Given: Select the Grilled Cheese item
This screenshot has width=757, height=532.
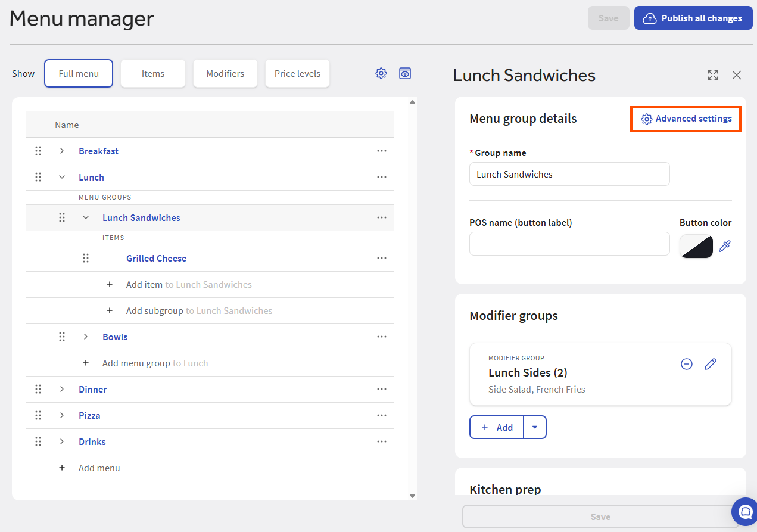Looking at the screenshot, I should click(156, 258).
